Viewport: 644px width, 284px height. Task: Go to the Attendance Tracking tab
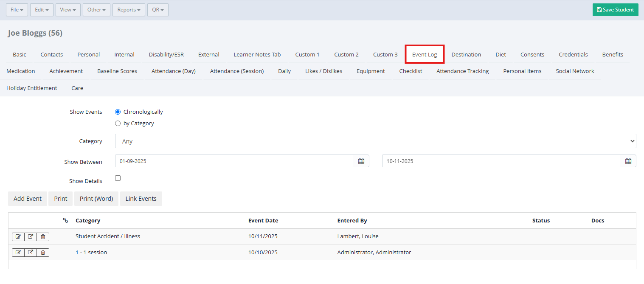462,71
